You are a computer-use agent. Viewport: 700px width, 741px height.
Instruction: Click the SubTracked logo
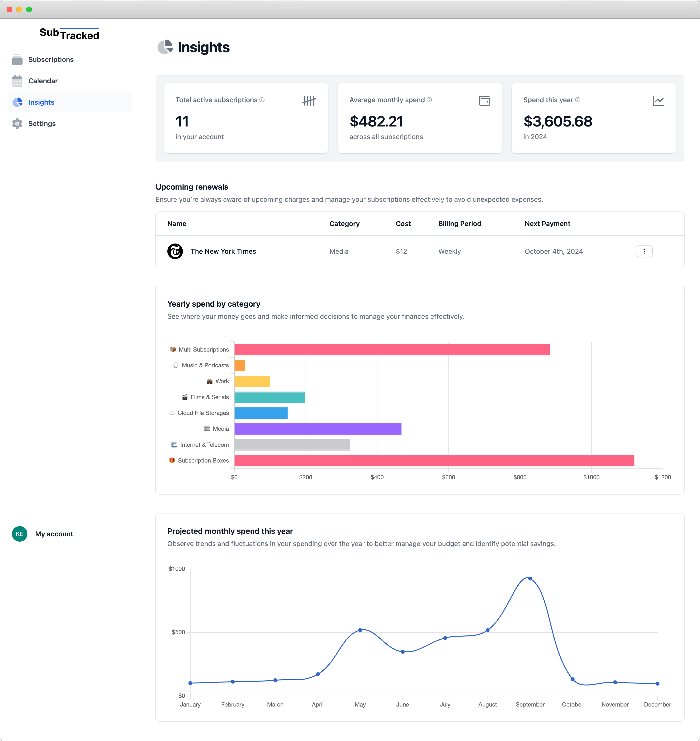69,34
